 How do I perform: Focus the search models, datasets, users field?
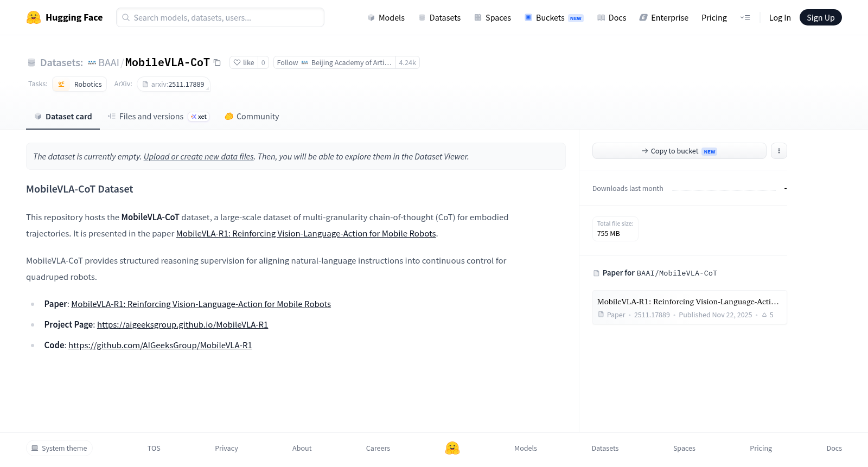click(x=220, y=17)
